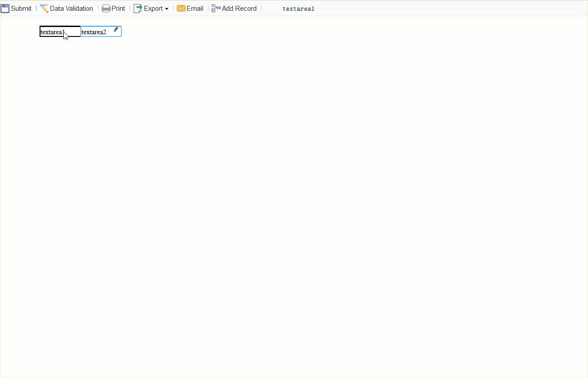Click the Submit button
The image size is (588, 378).
(x=21, y=8)
